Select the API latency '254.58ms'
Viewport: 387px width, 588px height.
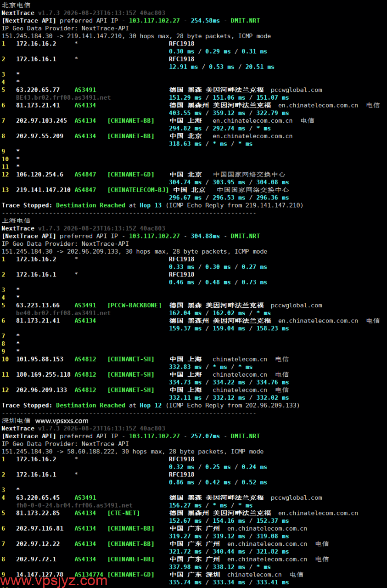click(206, 21)
